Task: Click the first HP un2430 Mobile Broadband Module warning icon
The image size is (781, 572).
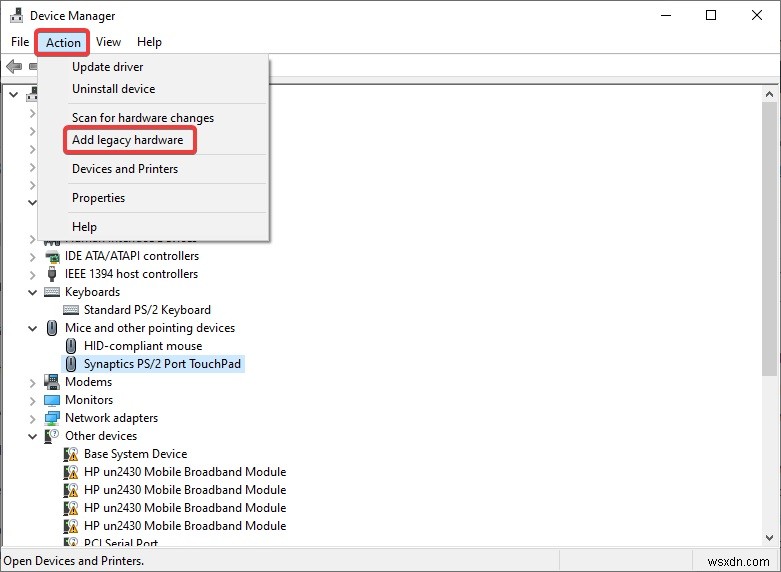Action: pos(71,472)
